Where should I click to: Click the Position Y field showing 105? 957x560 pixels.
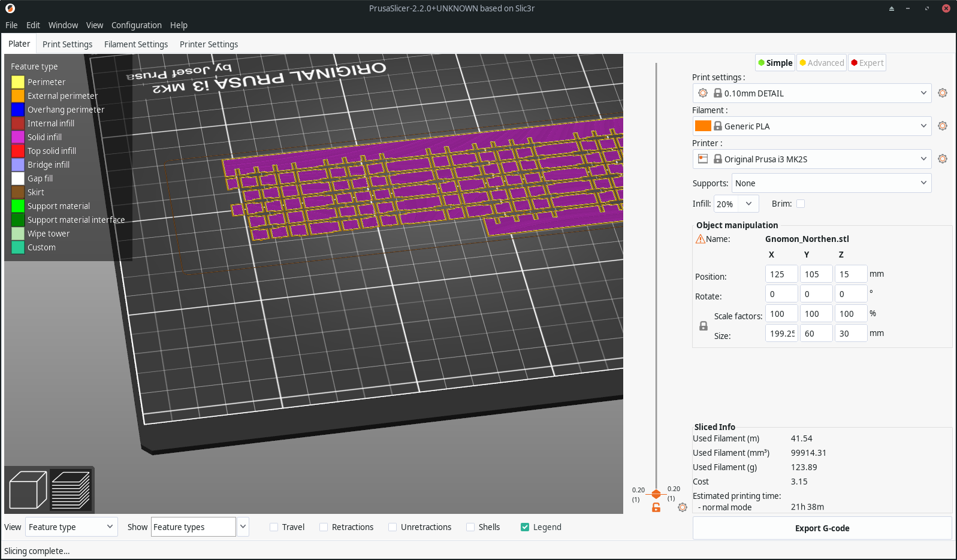coord(816,274)
